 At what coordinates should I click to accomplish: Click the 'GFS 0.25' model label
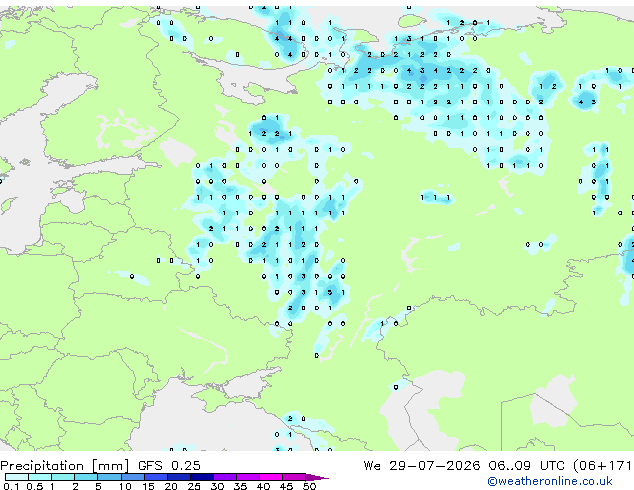[169, 466]
